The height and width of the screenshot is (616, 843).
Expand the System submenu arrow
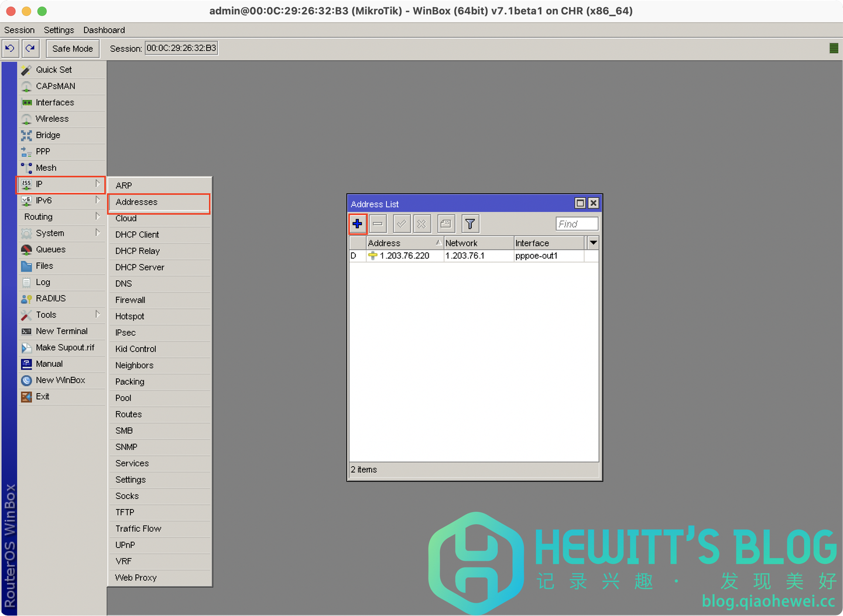point(98,233)
